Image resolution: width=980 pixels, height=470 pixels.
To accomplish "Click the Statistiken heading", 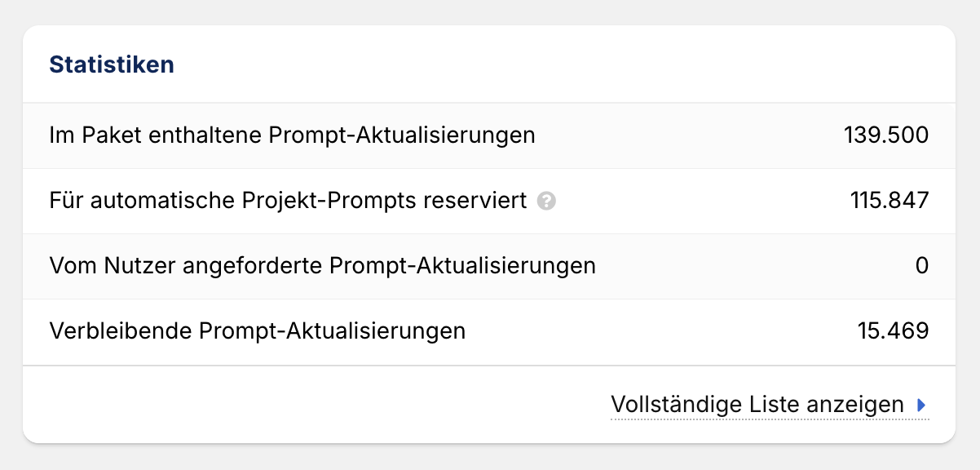I will pyautogui.click(x=112, y=64).
